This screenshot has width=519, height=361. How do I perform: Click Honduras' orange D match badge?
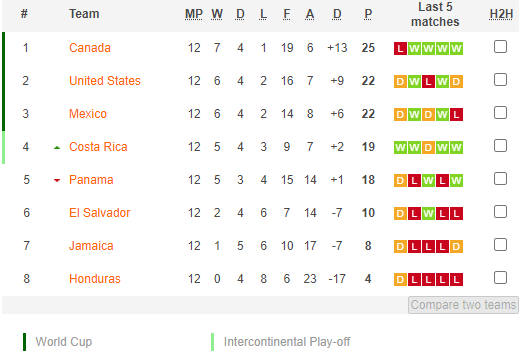tap(400, 279)
